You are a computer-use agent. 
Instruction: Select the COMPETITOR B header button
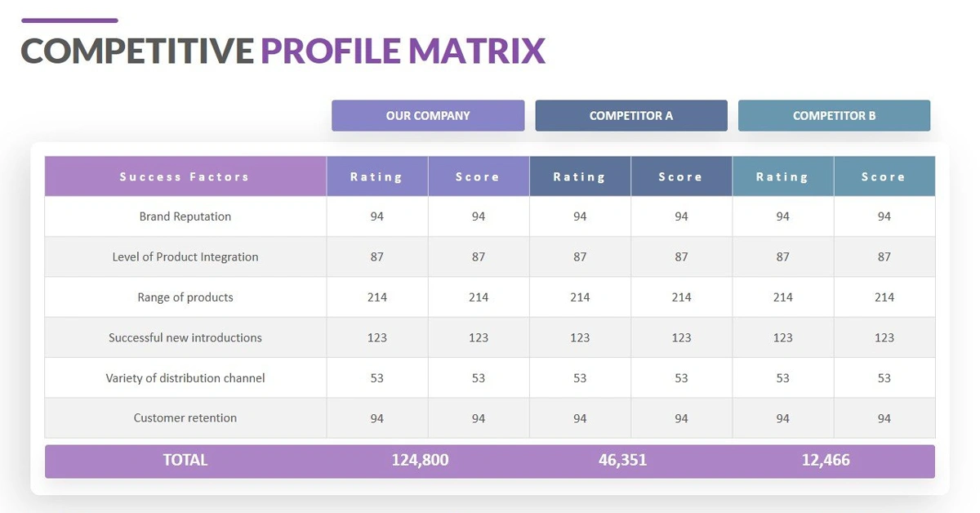point(834,115)
